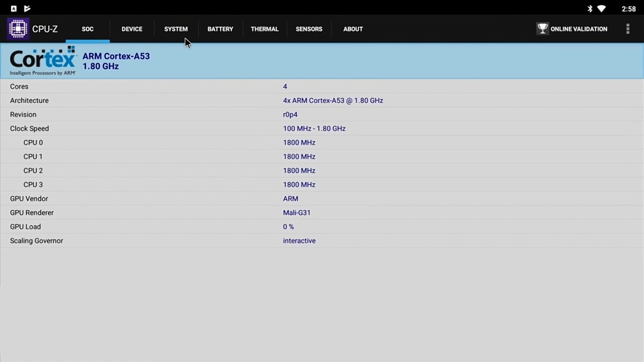Select the SOC tab
The image size is (644, 362).
[87, 29]
